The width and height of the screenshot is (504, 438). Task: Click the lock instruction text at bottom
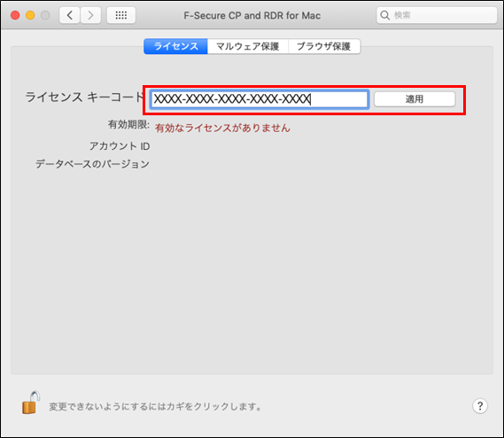(155, 406)
